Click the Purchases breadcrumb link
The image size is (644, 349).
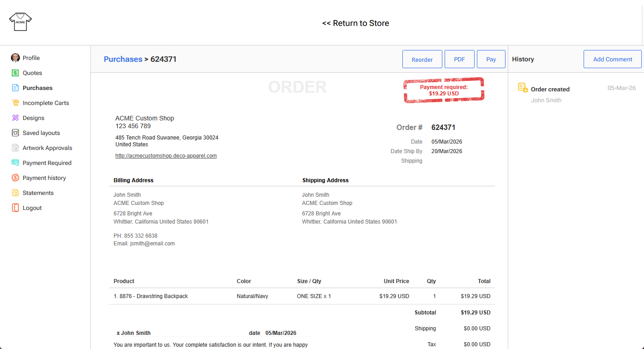(x=123, y=59)
